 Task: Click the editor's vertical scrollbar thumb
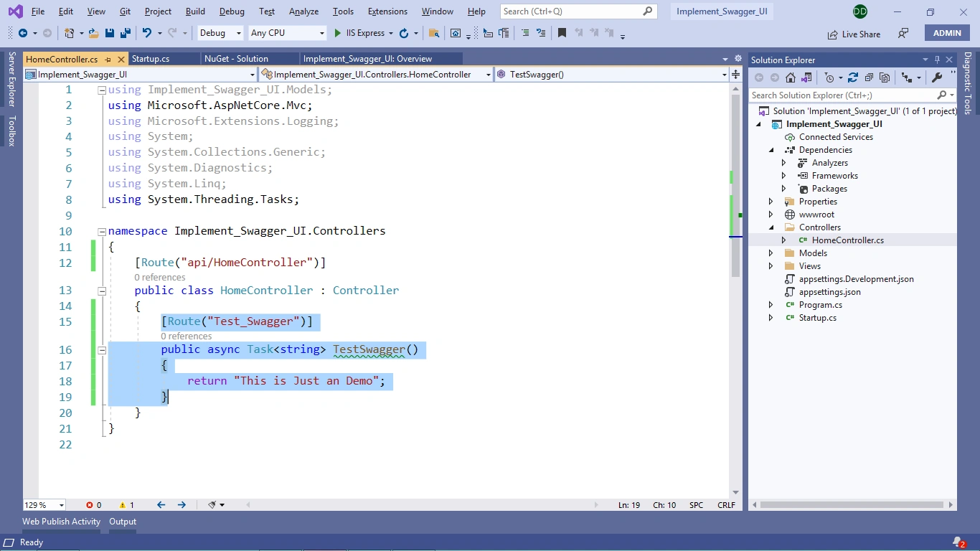(735, 187)
